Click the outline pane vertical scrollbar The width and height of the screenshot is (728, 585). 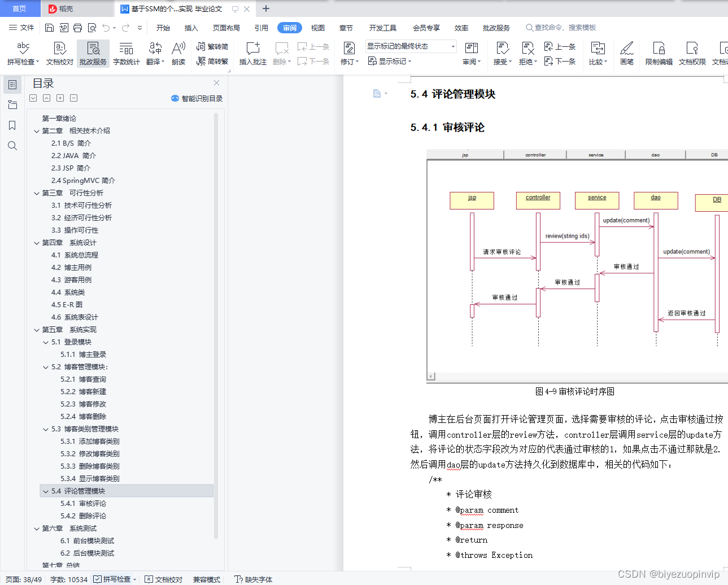(216, 325)
